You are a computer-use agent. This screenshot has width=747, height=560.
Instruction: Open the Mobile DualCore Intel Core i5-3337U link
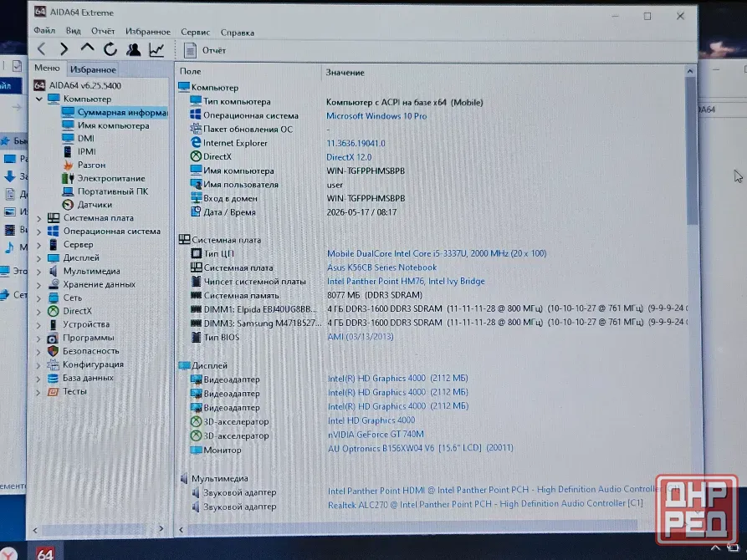point(437,253)
